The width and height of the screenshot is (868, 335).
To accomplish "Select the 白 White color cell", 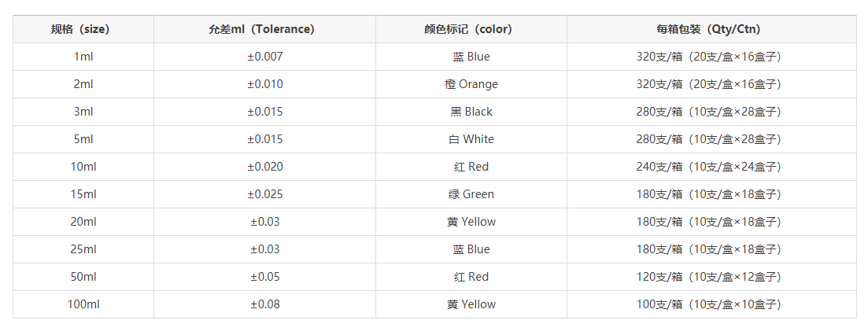I will (x=471, y=139).
